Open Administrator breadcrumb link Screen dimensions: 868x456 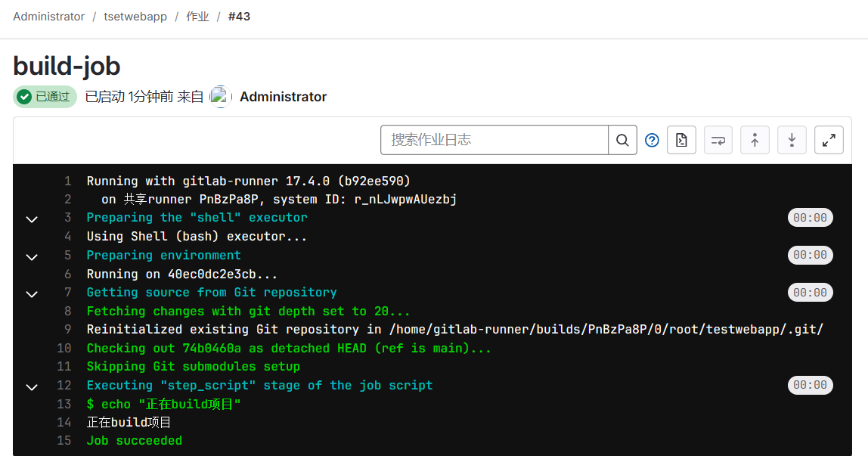[x=48, y=17]
